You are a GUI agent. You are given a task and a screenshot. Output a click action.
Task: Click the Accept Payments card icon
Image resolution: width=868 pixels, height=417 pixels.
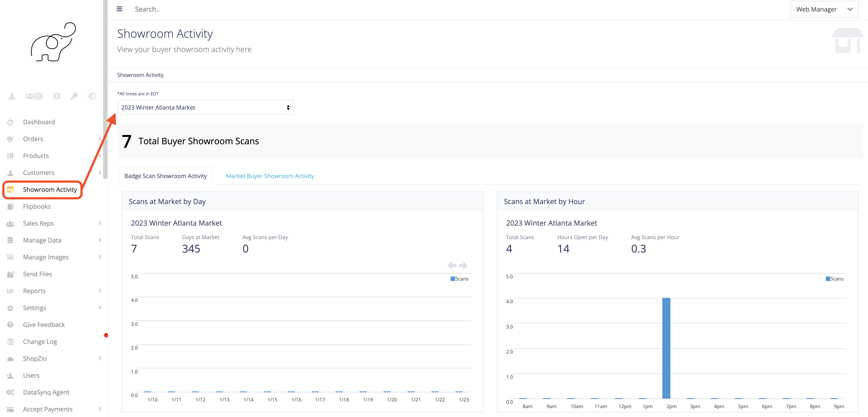click(x=10, y=410)
